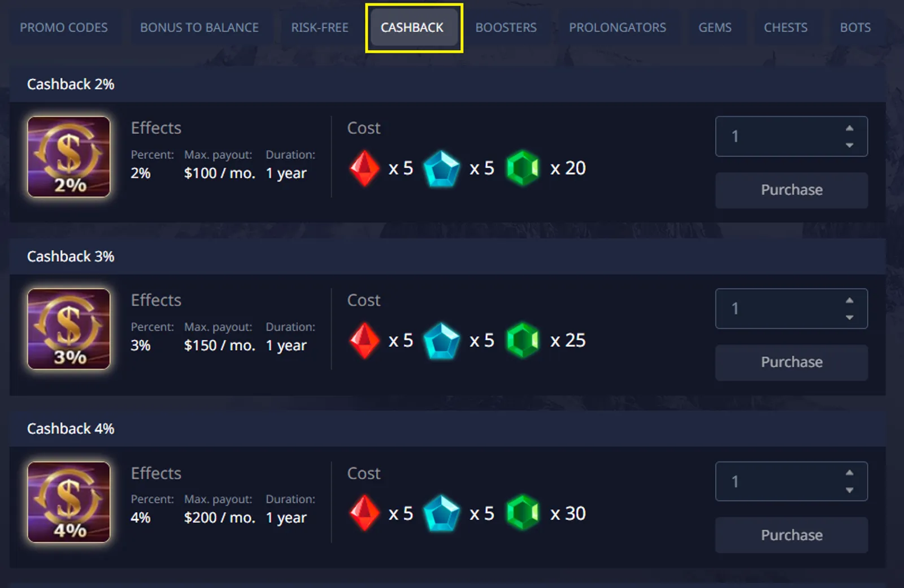Click the red gem in Cashback 4% cost
Image resolution: width=904 pixels, height=588 pixels.
364,513
